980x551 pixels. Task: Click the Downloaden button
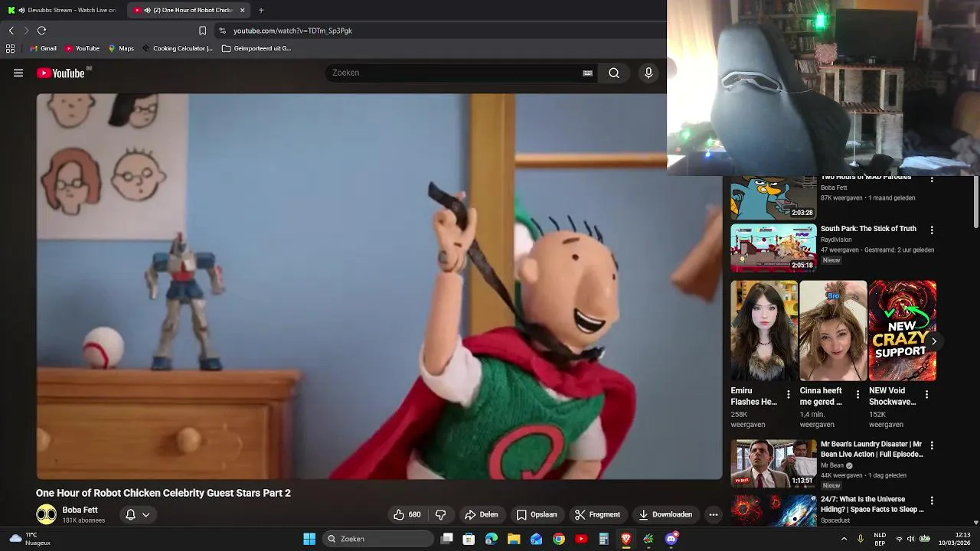665,515
